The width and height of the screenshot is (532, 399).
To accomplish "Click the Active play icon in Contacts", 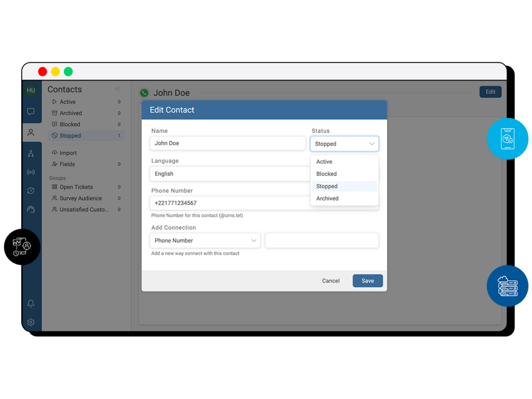I will [54, 101].
